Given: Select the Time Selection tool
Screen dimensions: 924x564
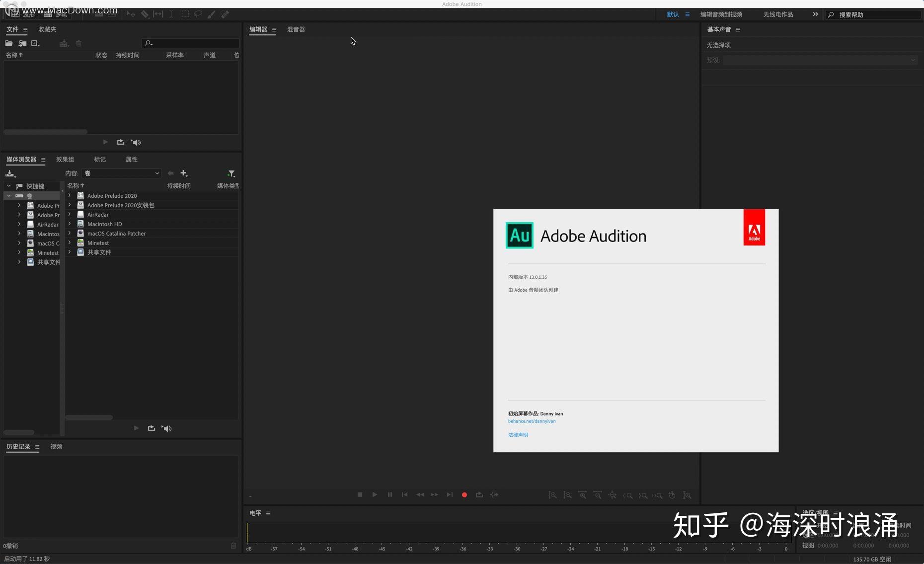Looking at the screenshot, I should click(x=171, y=14).
